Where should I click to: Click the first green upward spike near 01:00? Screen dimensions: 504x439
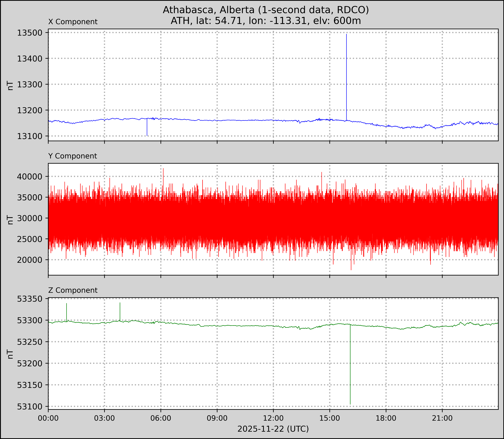(x=66, y=311)
